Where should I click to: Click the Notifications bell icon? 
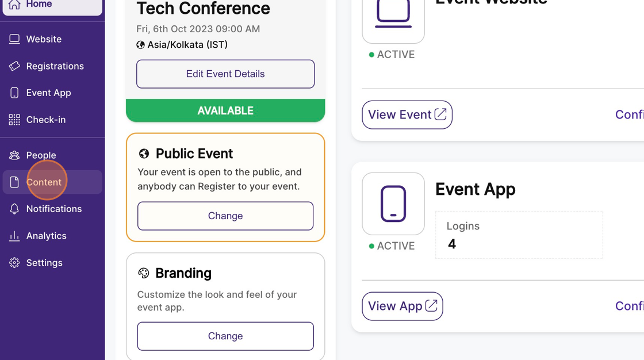(14, 209)
